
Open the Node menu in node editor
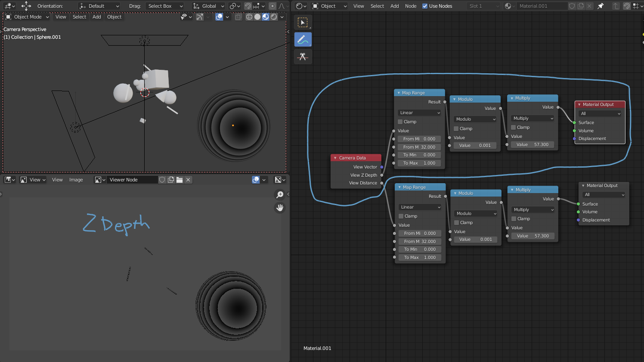[x=411, y=6]
